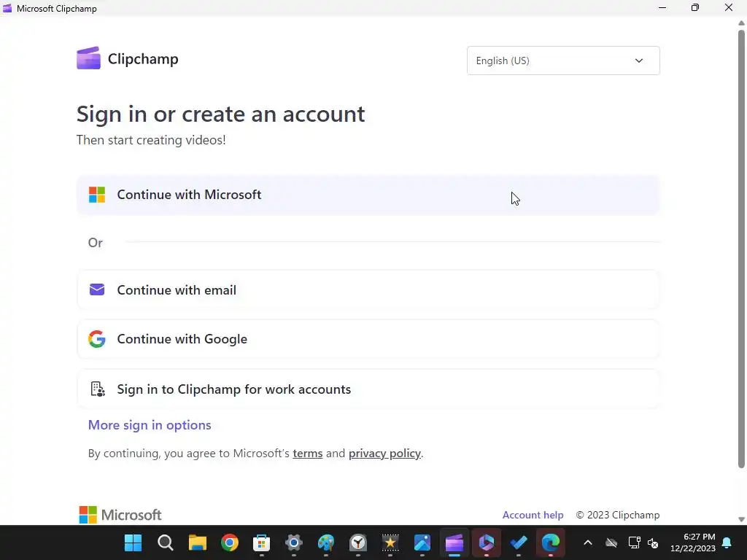Open Microsoft 365 app from taskbar
The height and width of the screenshot is (560, 747).
point(487,542)
